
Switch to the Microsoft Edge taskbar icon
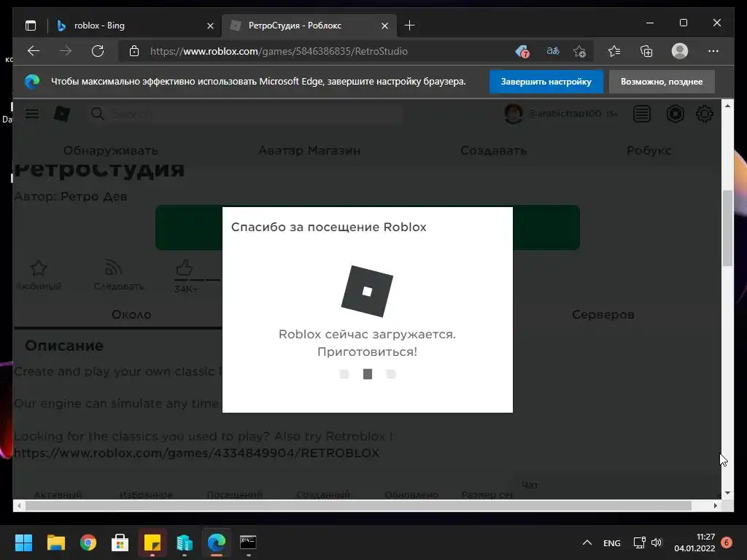pos(216,542)
